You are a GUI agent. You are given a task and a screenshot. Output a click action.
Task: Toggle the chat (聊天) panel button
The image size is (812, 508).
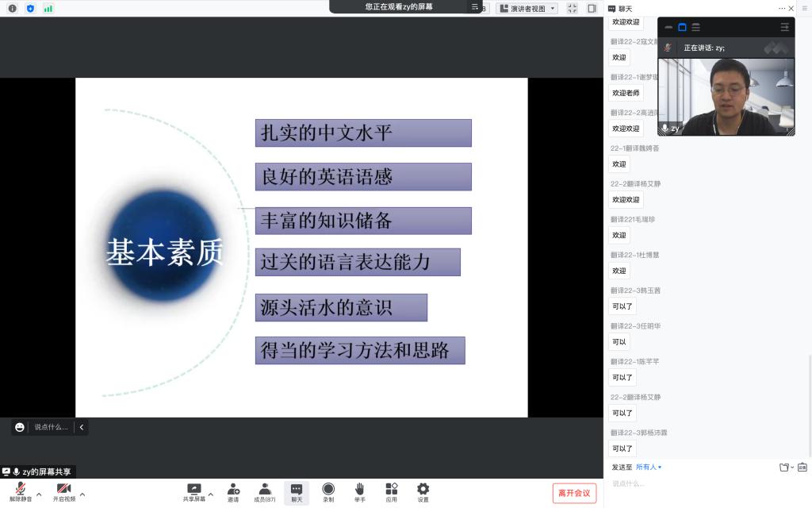[297, 491]
